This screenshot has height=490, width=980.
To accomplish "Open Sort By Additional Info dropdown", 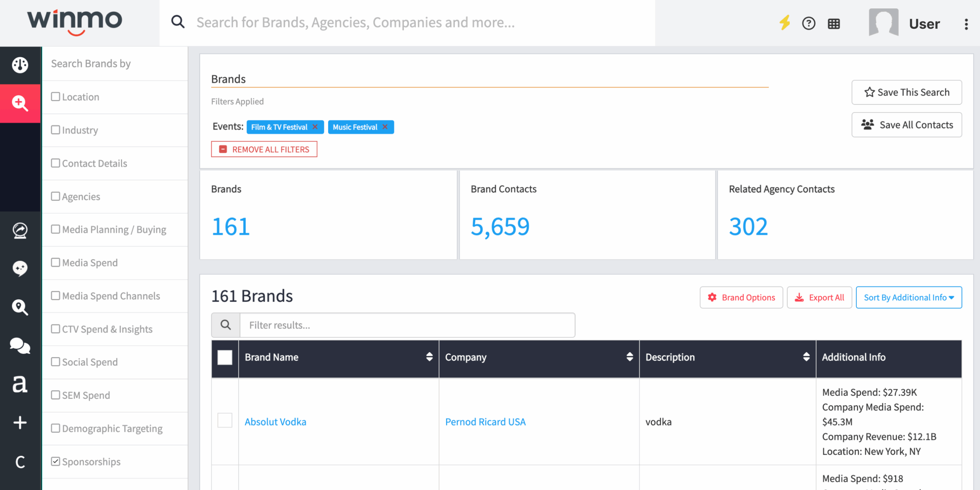I will (909, 297).
